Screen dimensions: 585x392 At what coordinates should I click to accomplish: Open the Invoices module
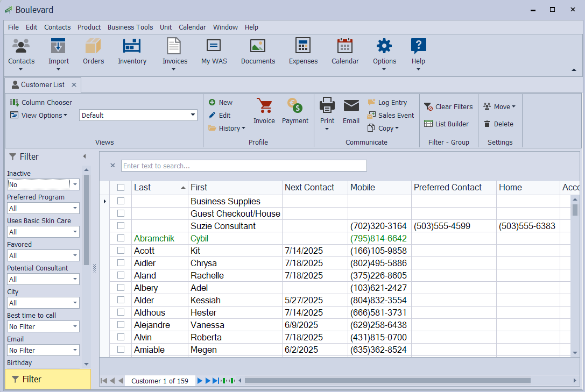click(x=174, y=51)
